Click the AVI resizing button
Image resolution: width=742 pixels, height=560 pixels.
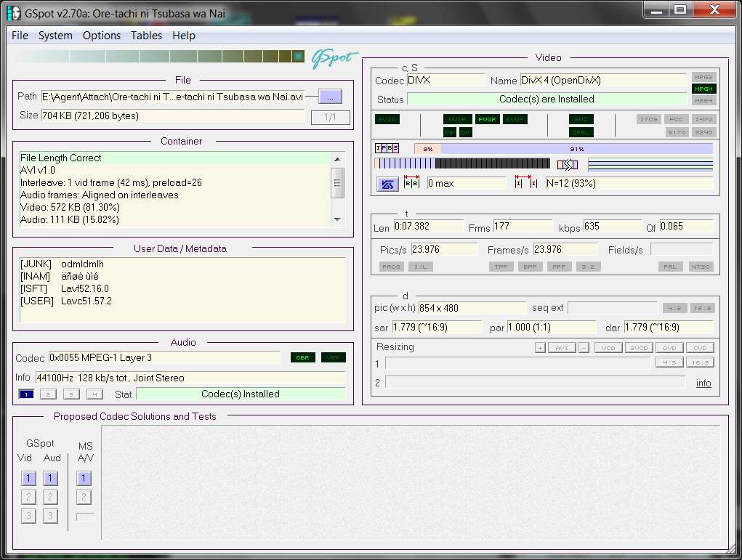coord(562,348)
